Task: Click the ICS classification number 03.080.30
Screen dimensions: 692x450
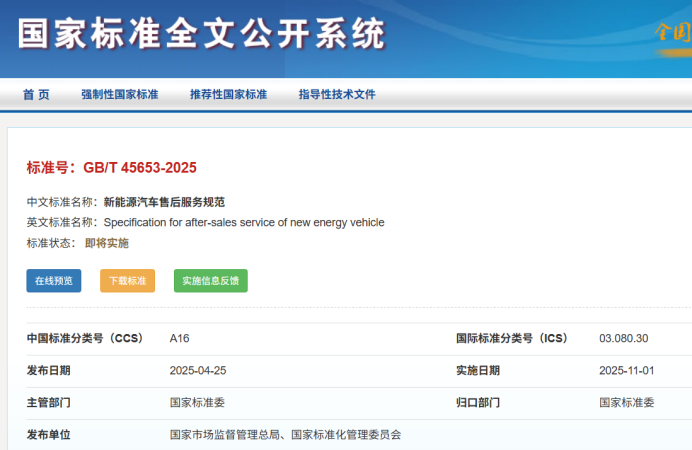Action: coord(623,338)
